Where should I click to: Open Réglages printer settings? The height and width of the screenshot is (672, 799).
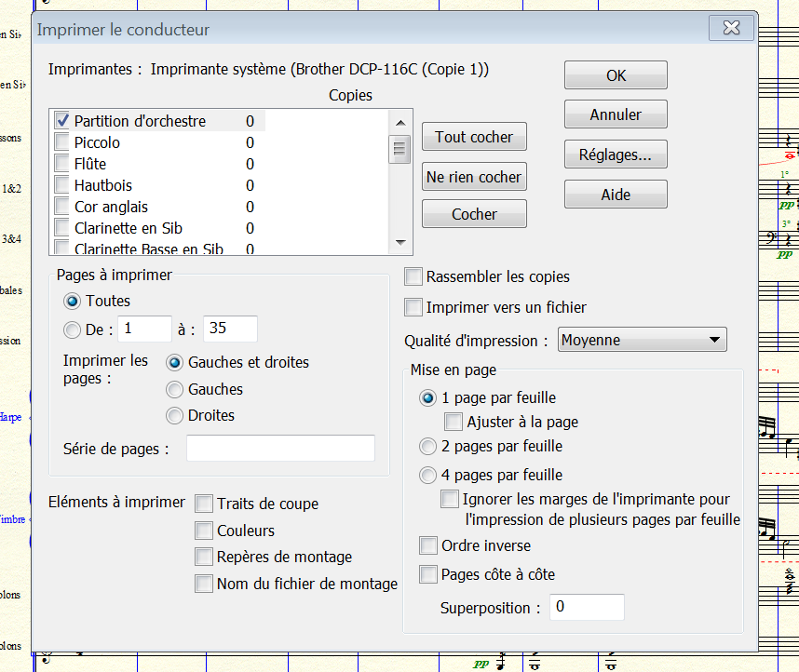click(616, 155)
